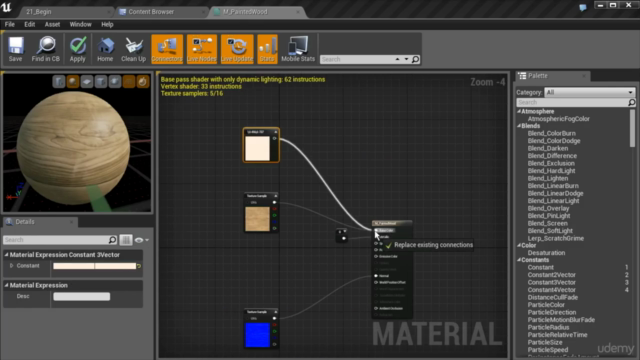Select Desaturation in palette
The height and width of the screenshot is (360, 640).
pyautogui.click(x=546, y=253)
